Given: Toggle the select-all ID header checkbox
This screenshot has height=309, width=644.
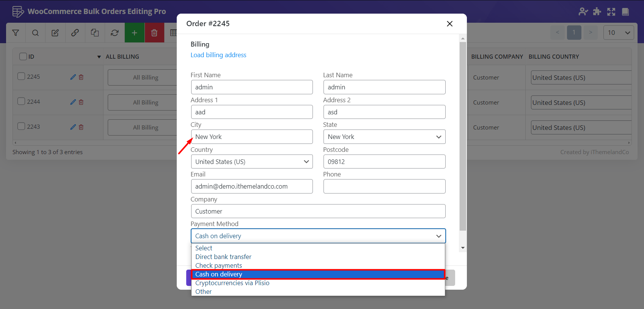Looking at the screenshot, I should [x=23, y=56].
